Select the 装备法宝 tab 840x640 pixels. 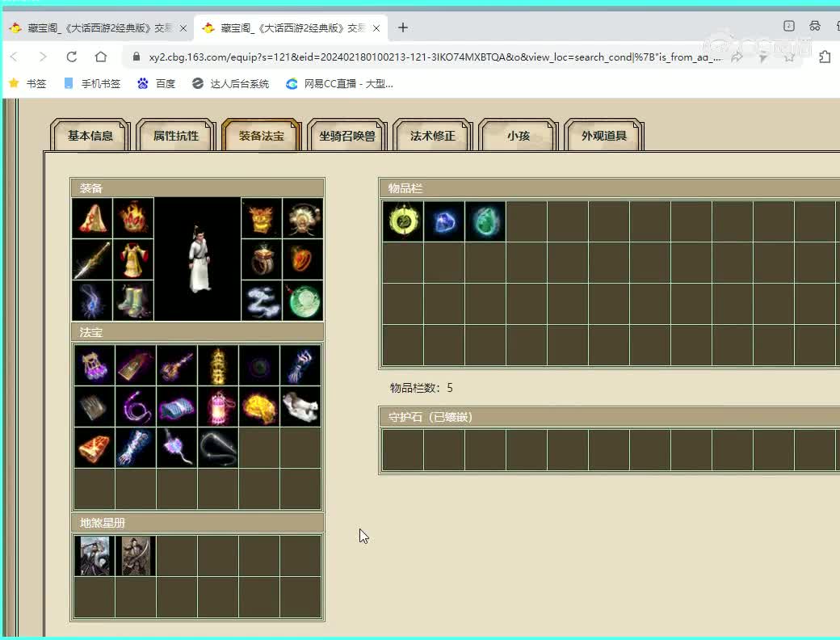tap(262, 136)
